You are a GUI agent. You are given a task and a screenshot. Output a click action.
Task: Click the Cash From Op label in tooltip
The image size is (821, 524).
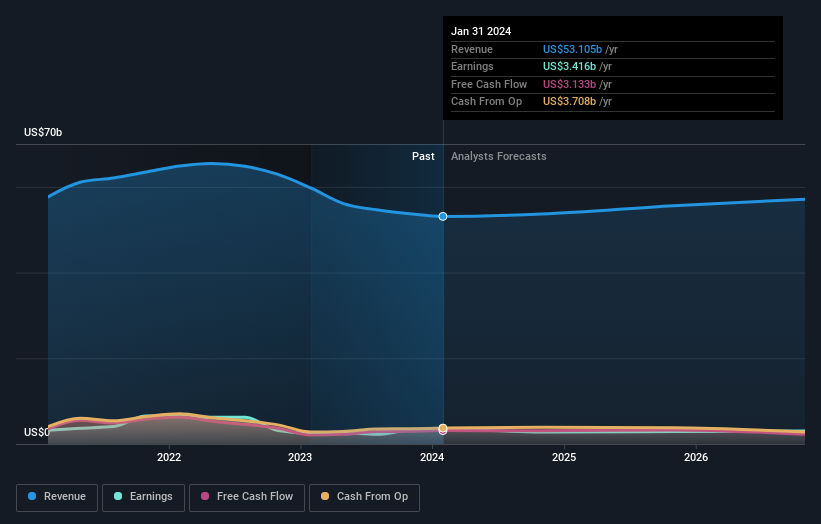point(486,102)
